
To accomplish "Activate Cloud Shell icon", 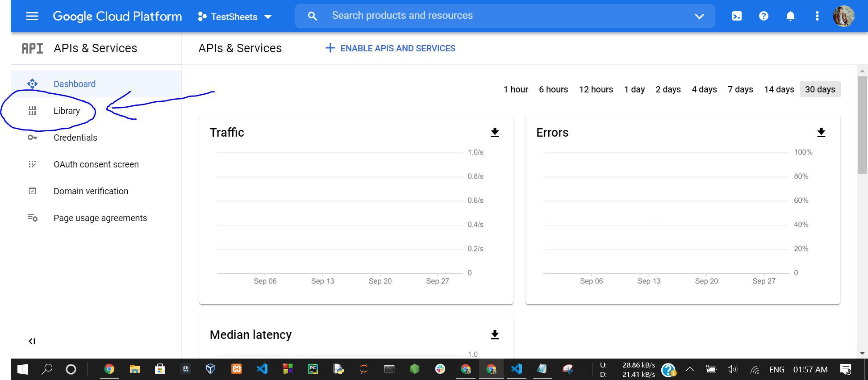I will [737, 17].
